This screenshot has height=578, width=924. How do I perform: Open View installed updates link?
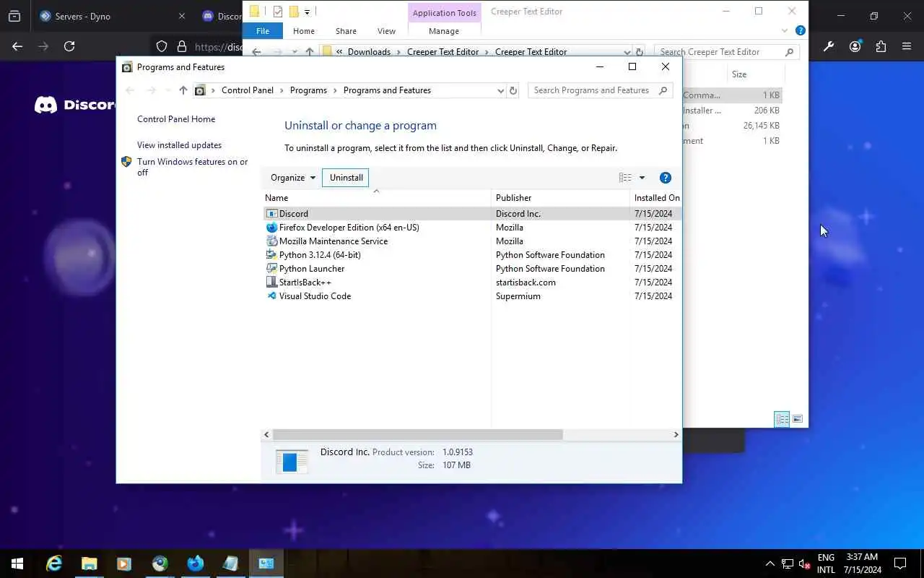coord(179,145)
